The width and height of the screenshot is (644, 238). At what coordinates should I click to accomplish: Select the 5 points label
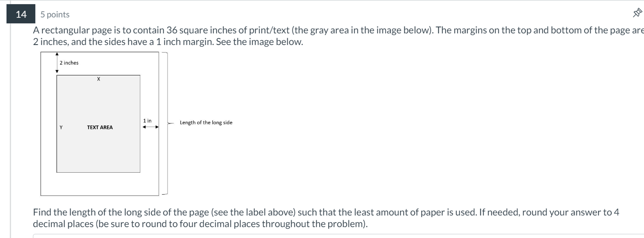click(x=54, y=14)
